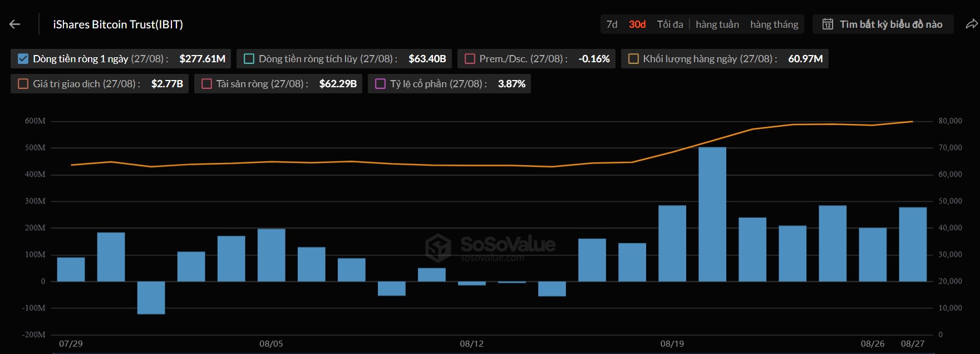Screen dimensions: 980x354
Task: Click the $277.61M net flow value
Action: pyautogui.click(x=202, y=58)
